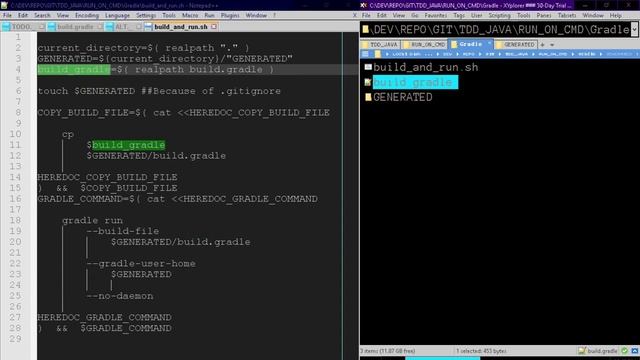Select build_and_run.sh tab in Notepad++

181,27
